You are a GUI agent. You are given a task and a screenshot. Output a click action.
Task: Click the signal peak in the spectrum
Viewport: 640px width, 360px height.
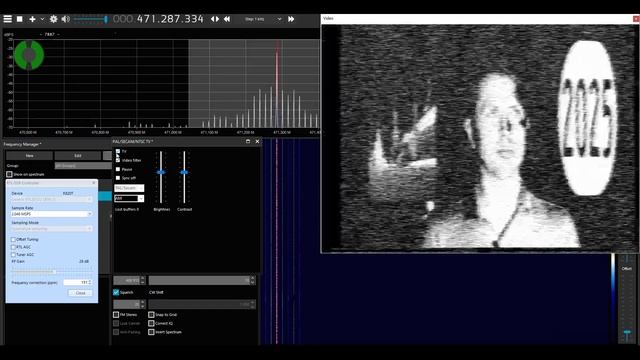(x=277, y=84)
